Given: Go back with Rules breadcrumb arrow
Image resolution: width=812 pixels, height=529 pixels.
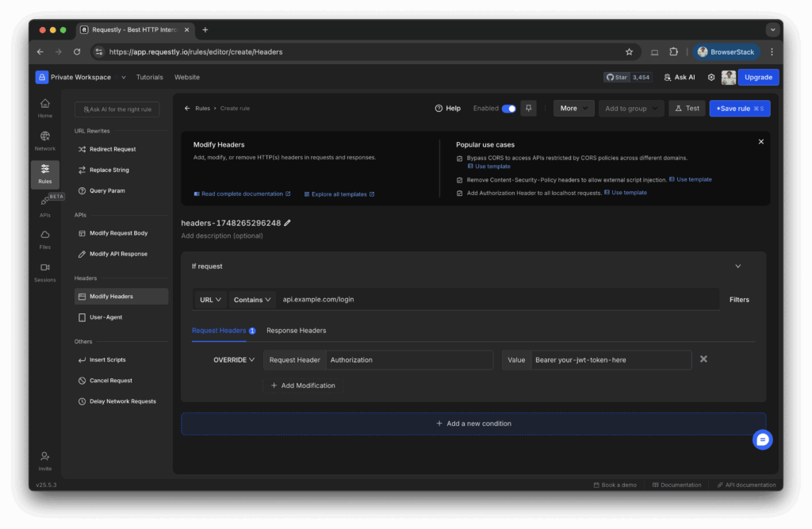Looking at the screenshot, I should tap(187, 109).
